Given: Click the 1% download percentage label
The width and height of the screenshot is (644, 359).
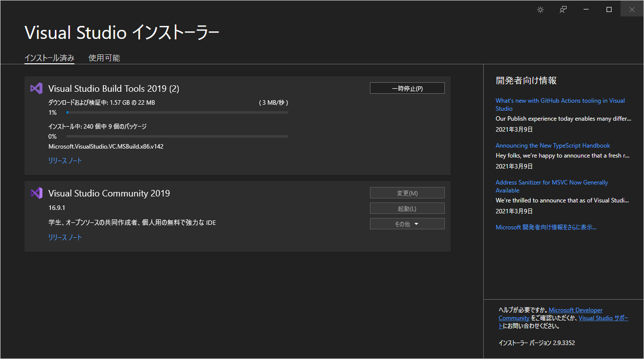Looking at the screenshot, I should coord(52,113).
